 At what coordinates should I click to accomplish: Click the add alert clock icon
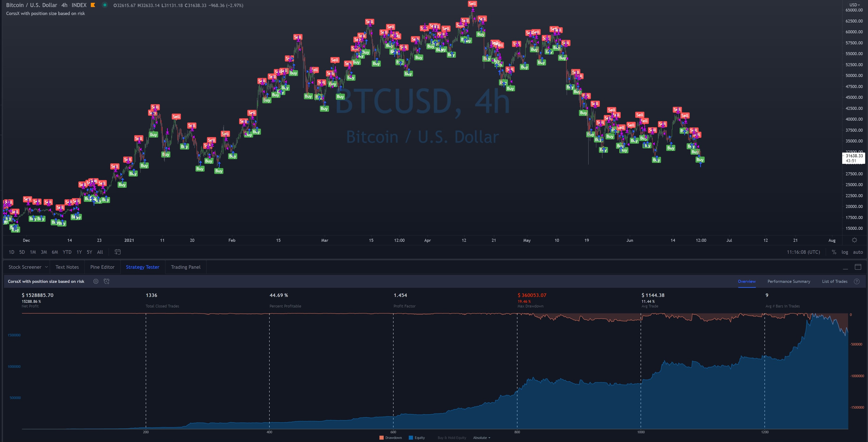(x=107, y=281)
